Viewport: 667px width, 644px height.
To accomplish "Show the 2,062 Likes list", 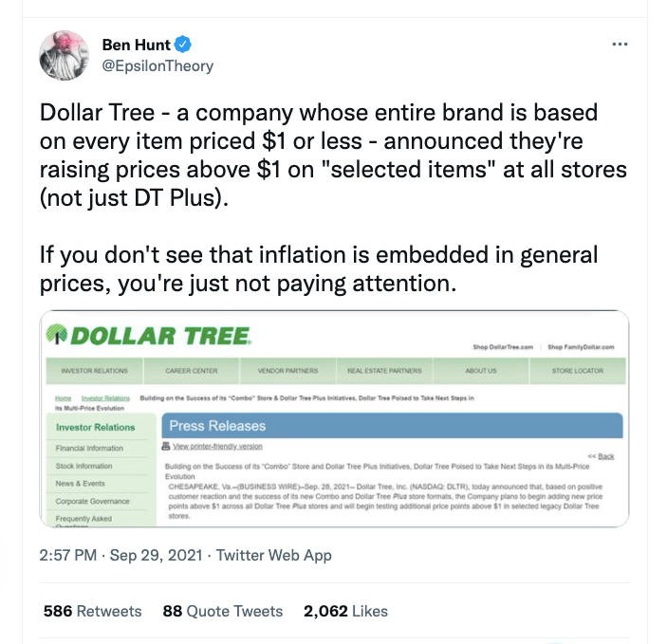I will point(345,611).
